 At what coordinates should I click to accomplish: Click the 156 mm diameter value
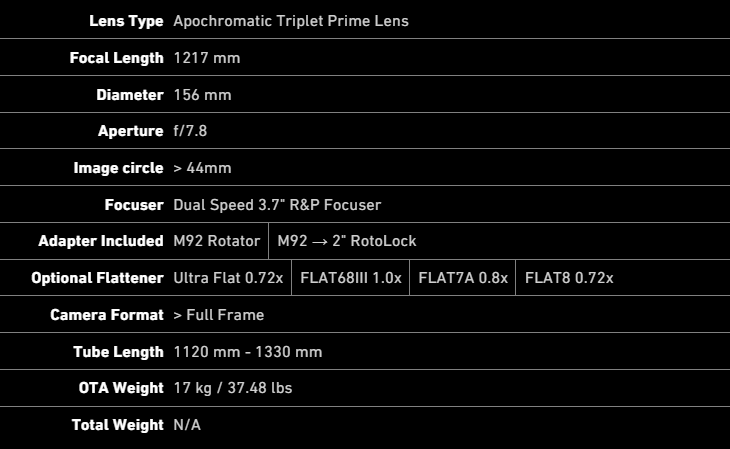(x=202, y=95)
